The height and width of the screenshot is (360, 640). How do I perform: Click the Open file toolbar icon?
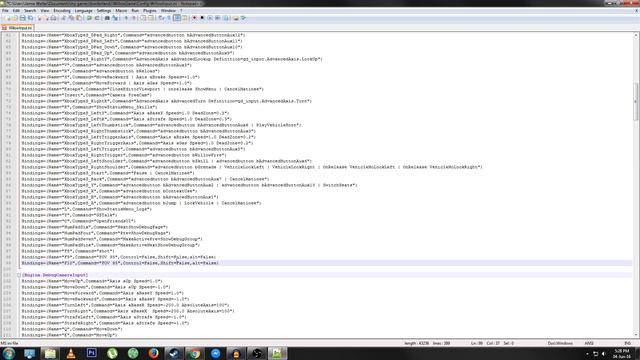point(15,18)
